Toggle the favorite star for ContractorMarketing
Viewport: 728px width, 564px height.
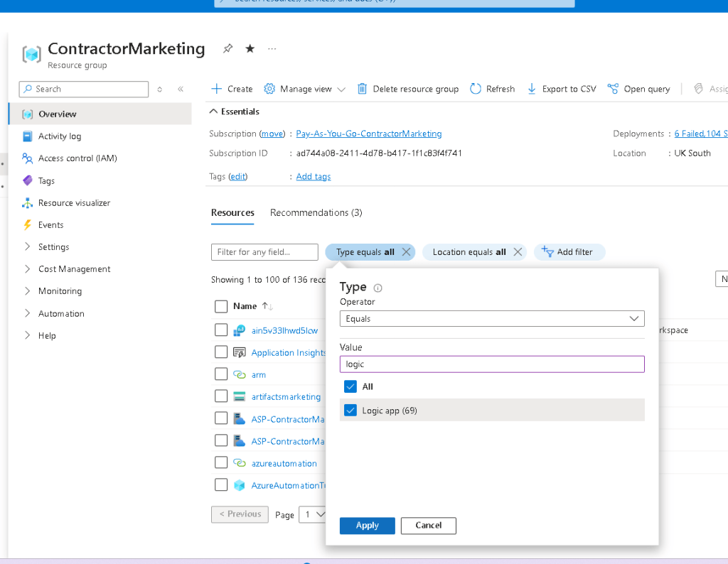250,49
